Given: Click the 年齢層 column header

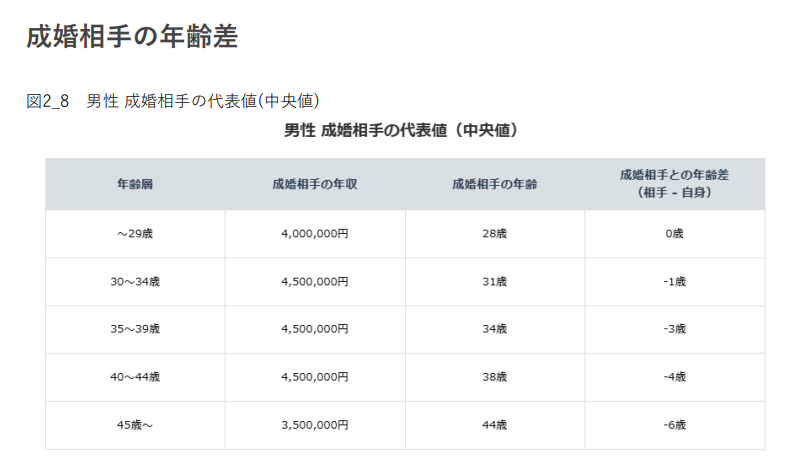Looking at the screenshot, I should click(135, 184).
